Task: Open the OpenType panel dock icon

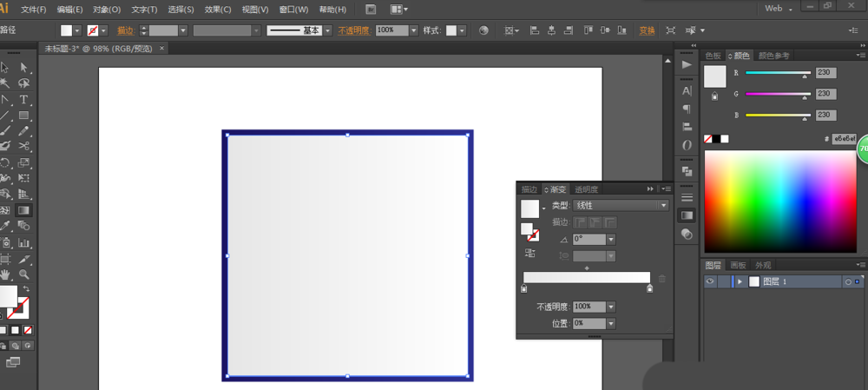Action: point(687,145)
